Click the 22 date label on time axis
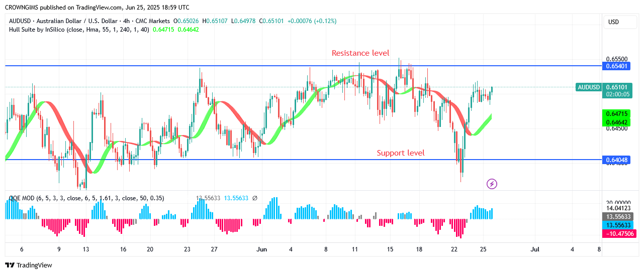 tap(454, 249)
